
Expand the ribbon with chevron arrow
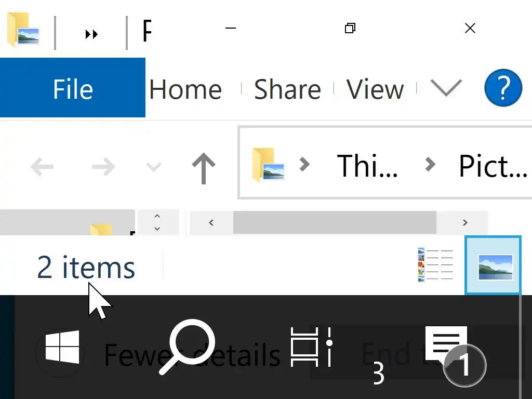pyautogui.click(x=446, y=88)
